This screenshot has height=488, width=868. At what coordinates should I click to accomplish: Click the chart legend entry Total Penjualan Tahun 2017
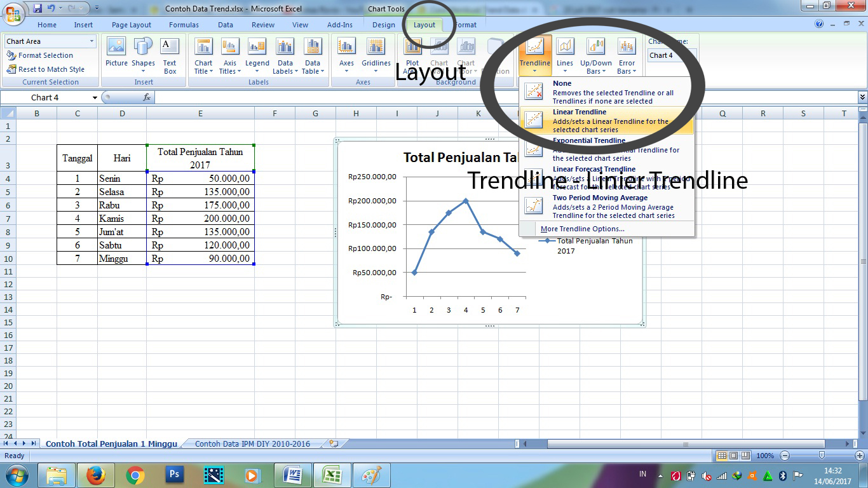[585, 246]
